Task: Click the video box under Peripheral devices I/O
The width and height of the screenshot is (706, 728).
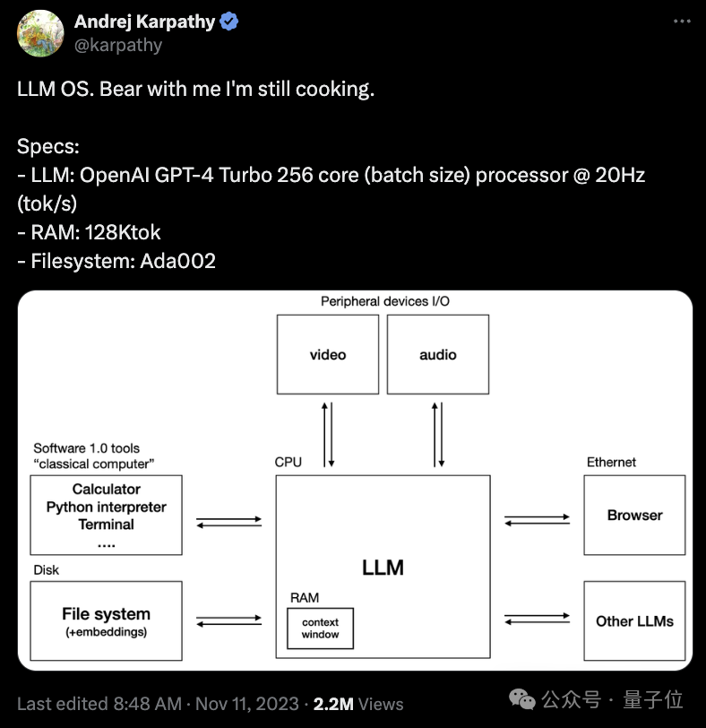Action: tap(327, 354)
